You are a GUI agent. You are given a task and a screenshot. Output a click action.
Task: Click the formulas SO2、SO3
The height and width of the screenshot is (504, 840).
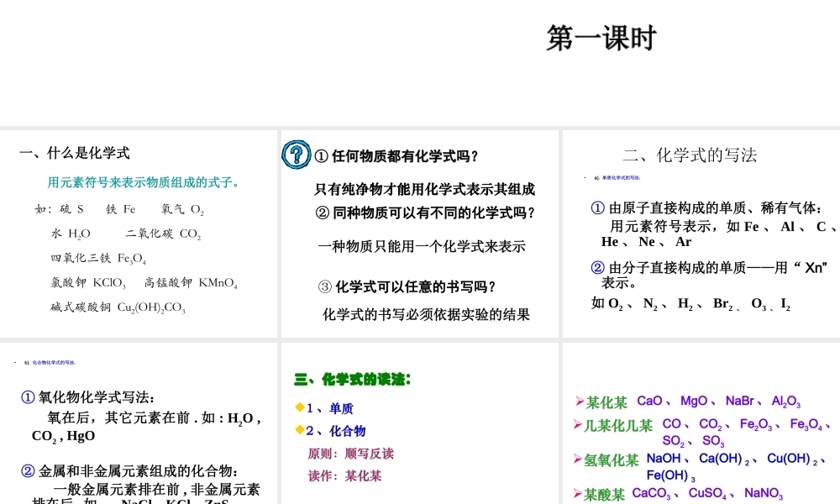coord(693,441)
